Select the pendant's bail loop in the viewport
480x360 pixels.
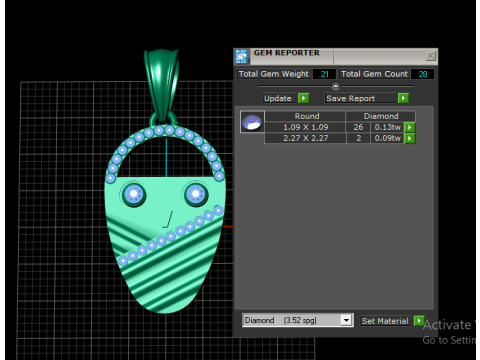click(x=162, y=85)
